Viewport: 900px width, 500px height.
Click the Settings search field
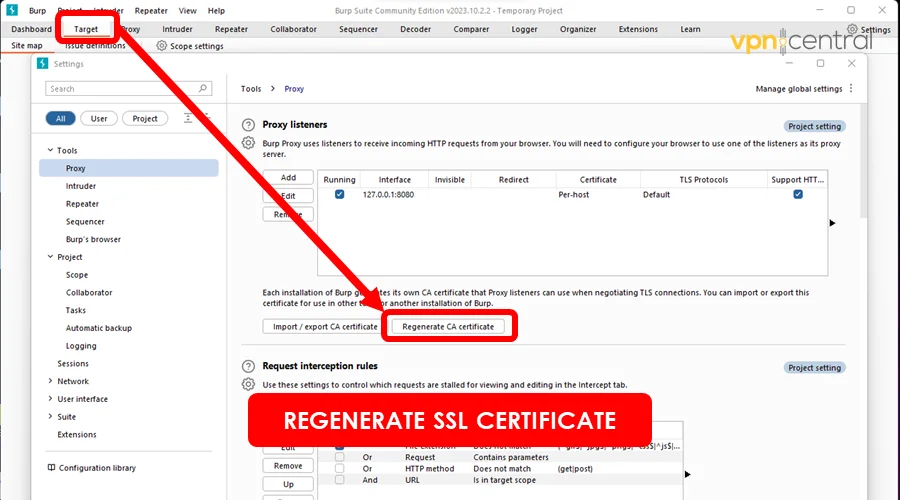(x=129, y=88)
